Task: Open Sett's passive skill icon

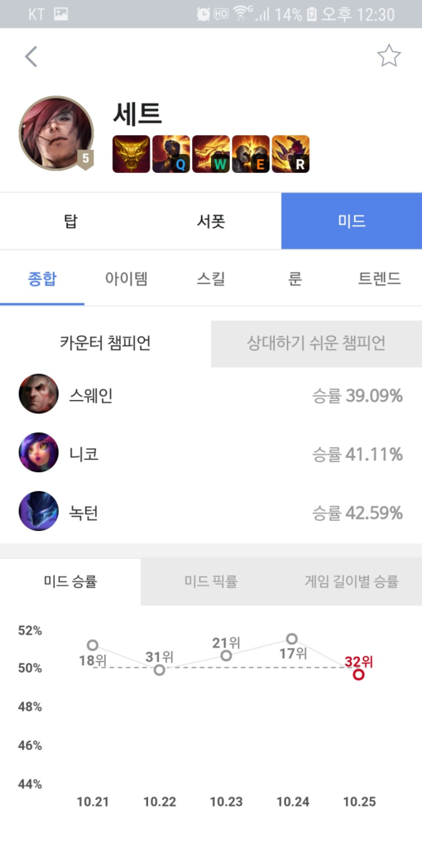Action: pyautogui.click(x=131, y=154)
